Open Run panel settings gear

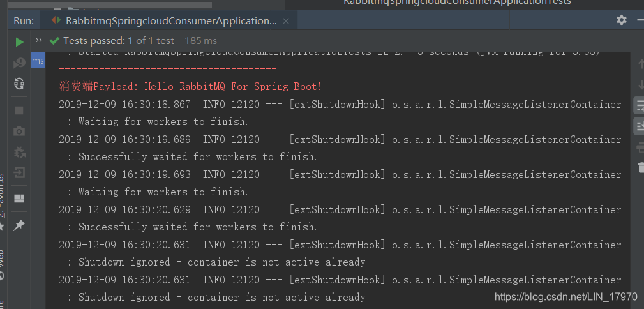[622, 20]
